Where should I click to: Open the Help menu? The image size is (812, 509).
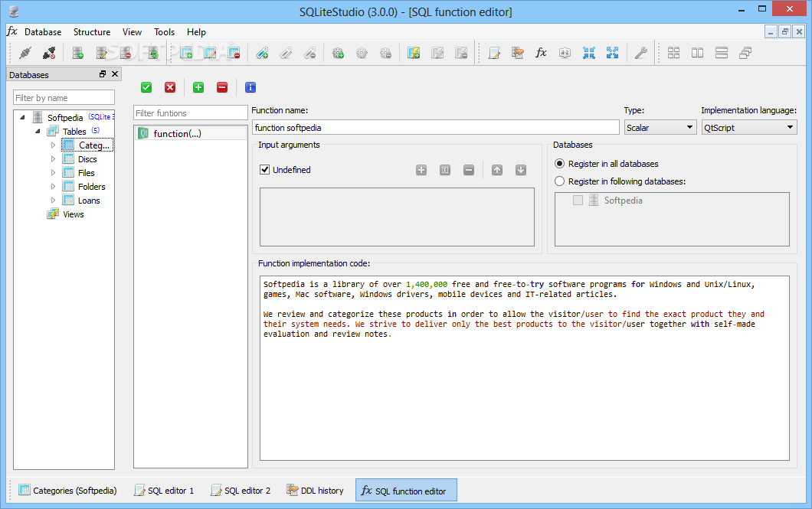coord(196,32)
